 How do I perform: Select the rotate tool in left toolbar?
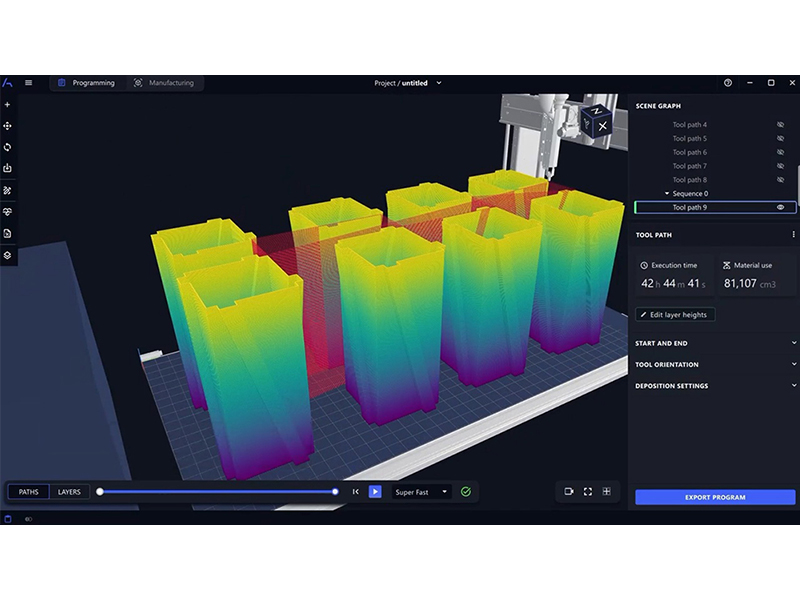pos(7,147)
